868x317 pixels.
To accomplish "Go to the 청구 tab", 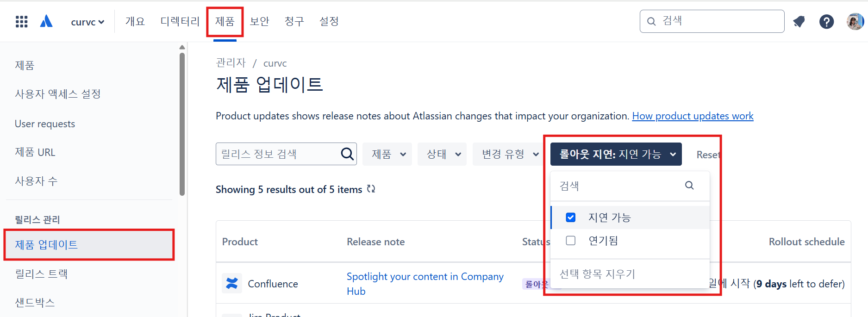I will coord(294,21).
